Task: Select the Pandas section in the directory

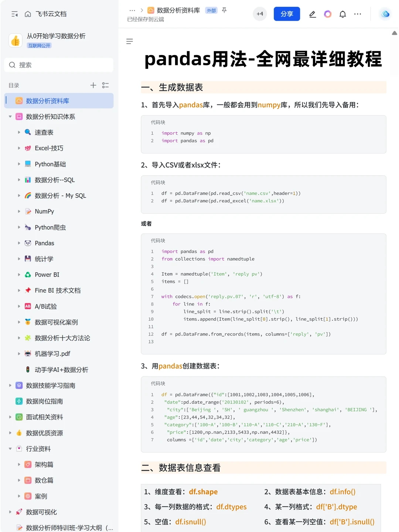Action: click(x=44, y=243)
